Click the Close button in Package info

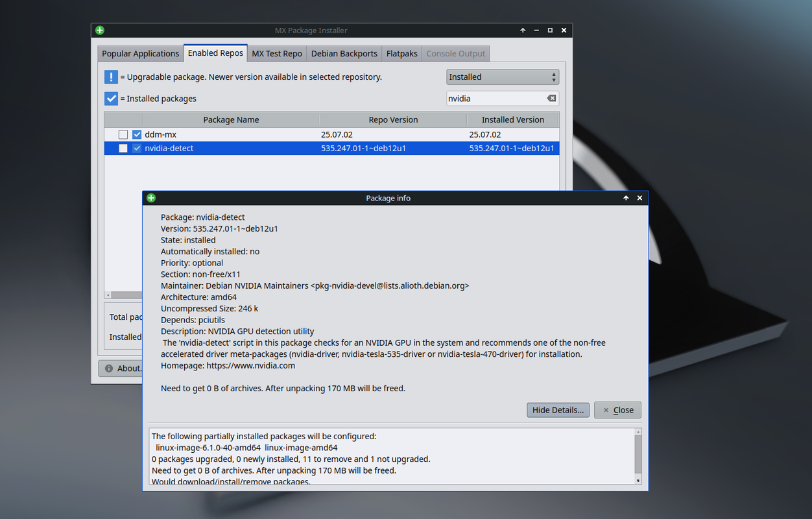(x=617, y=410)
